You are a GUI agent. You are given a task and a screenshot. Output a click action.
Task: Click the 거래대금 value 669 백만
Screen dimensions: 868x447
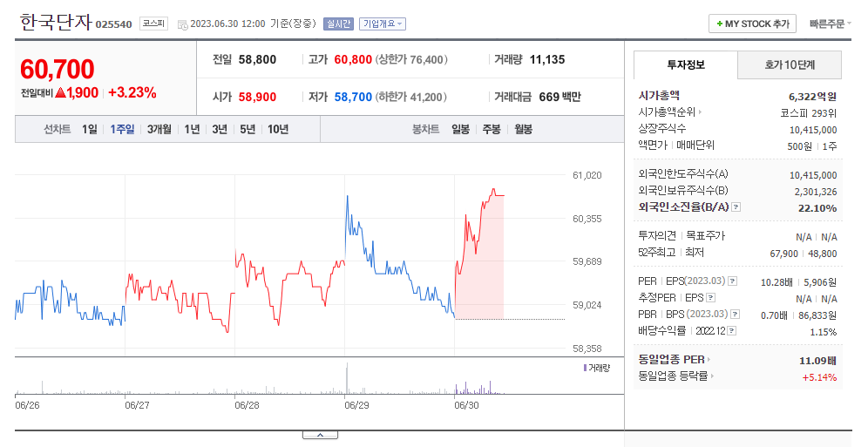[560, 97]
